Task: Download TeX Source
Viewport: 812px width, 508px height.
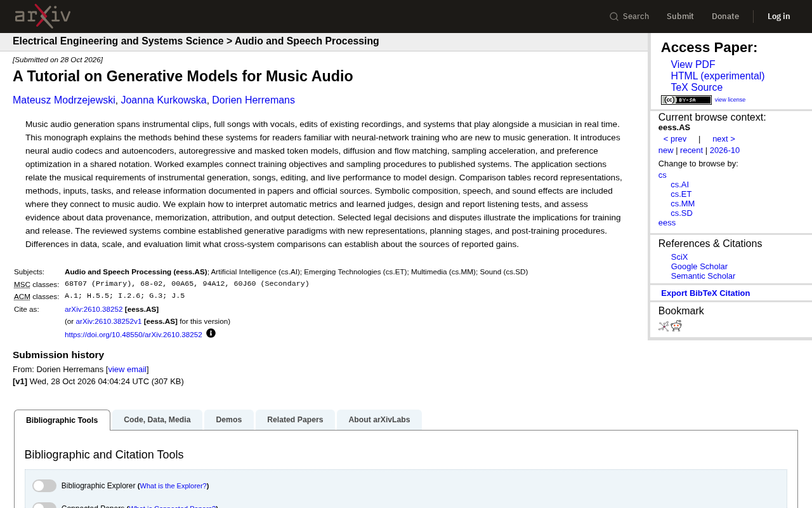Action: [697, 88]
